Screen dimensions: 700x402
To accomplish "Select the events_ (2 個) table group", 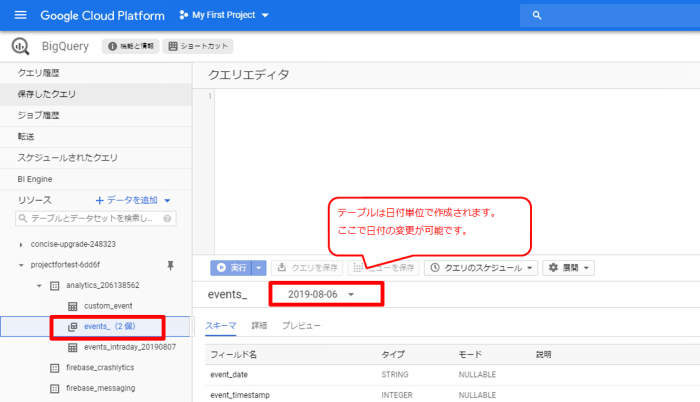I will pos(109,327).
